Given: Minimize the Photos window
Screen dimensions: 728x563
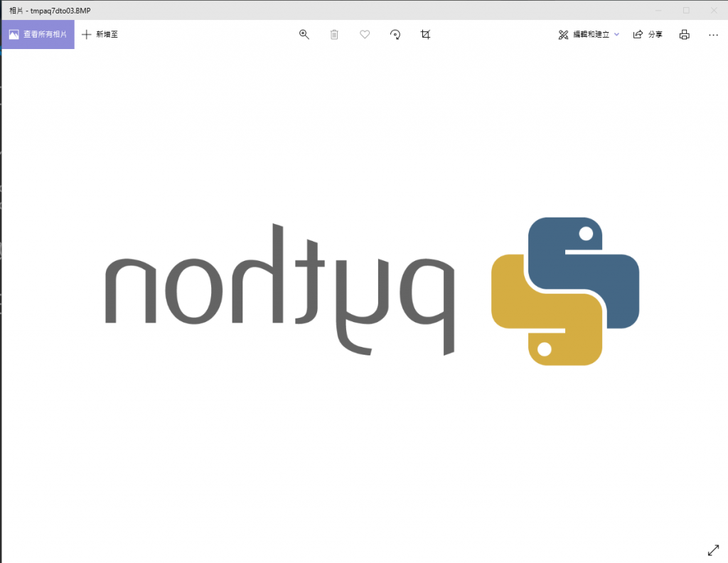Looking at the screenshot, I should click(x=658, y=10).
